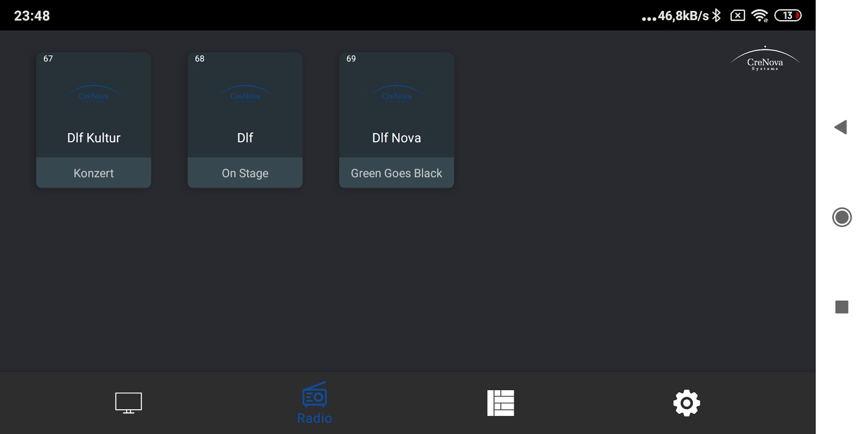
Task: Select the Radio tab
Action: tap(315, 403)
